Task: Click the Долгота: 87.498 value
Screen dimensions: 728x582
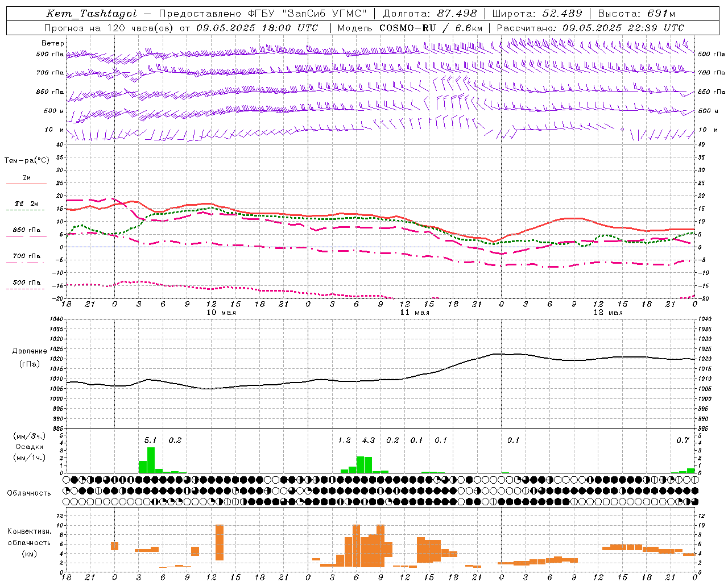Action: [x=430, y=14]
